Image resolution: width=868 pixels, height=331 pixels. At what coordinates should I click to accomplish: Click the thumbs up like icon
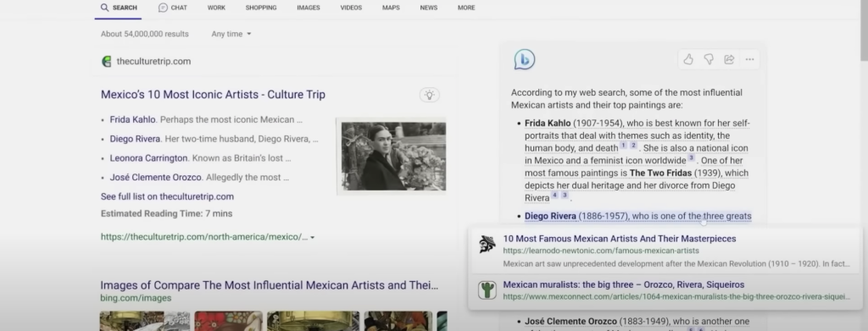tap(688, 59)
